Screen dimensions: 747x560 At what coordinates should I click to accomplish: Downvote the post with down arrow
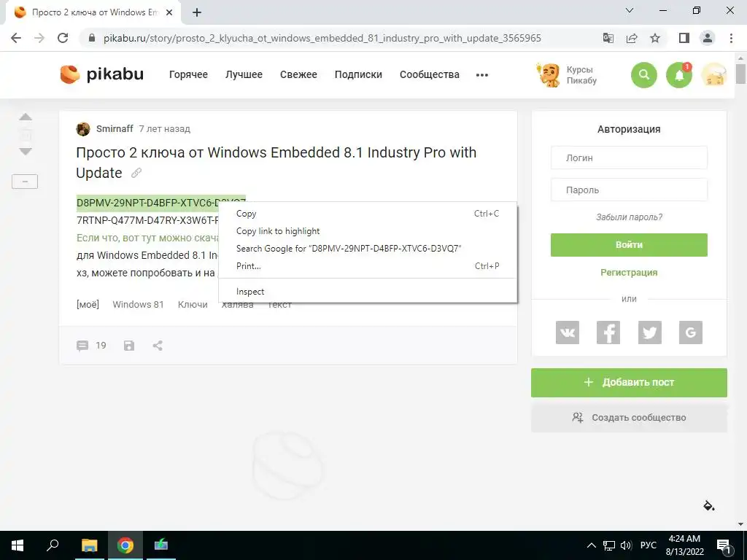(x=26, y=152)
